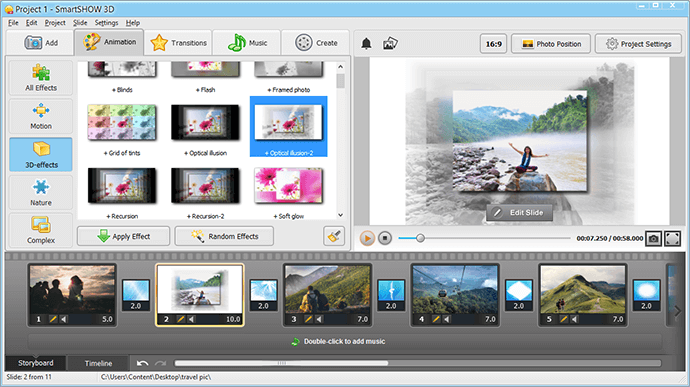Image resolution: width=690 pixels, height=387 pixels.
Task: Click the effects list scroll-up arrow
Action: [340, 67]
